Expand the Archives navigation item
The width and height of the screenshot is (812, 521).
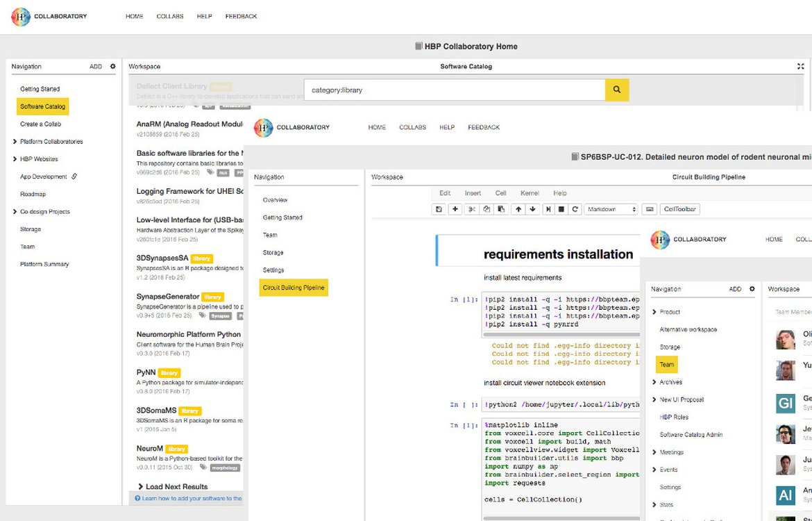tap(654, 382)
